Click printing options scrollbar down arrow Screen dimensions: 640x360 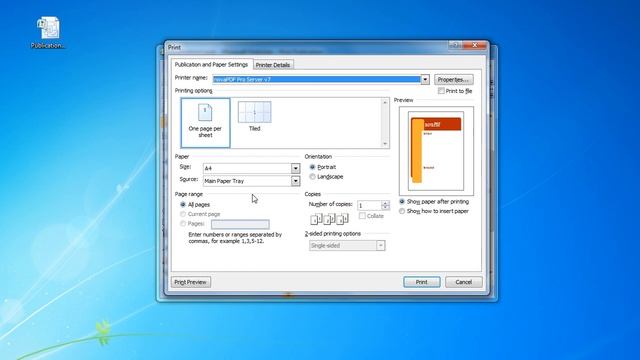pos(385,144)
